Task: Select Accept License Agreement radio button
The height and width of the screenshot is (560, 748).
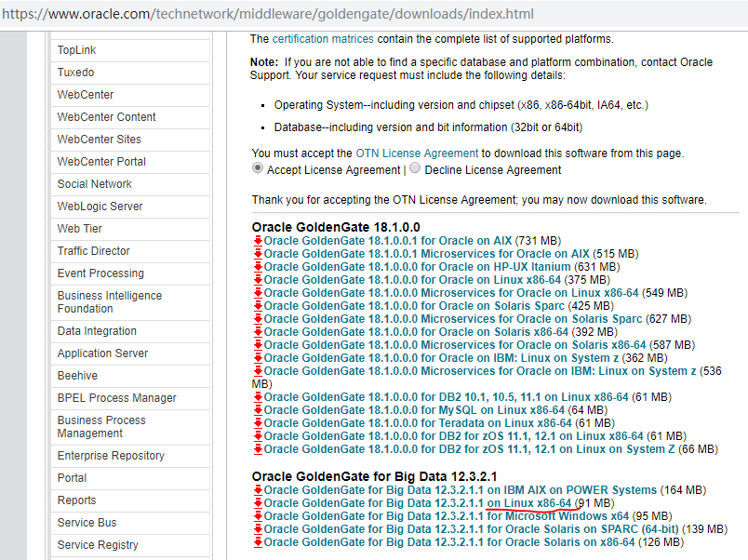Action: pos(258,168)
